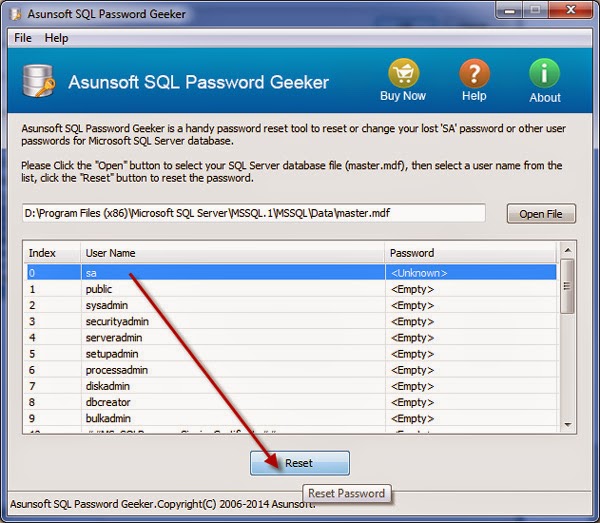Click the green About info icon

tap(545, 73)
